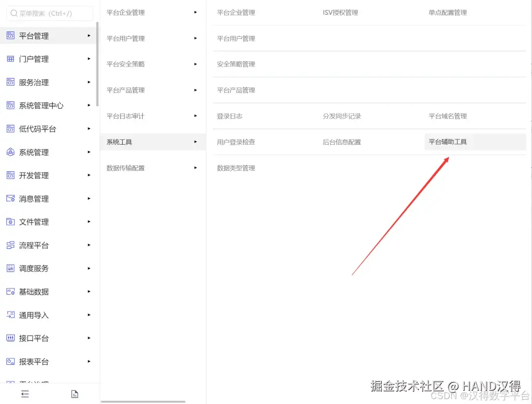Expand the 平台企业管理 submenu arrow
532x404 pixels.
tap(196, 12)
